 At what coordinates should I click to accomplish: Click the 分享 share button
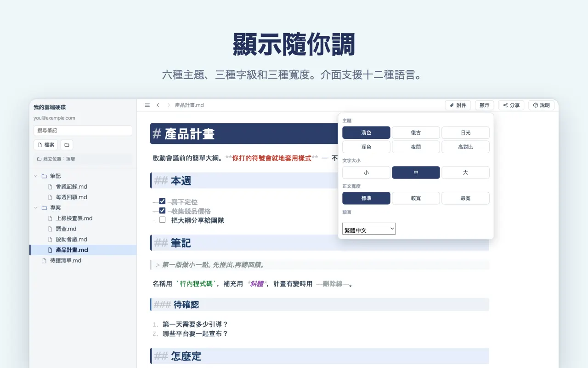tap(511, 105)
